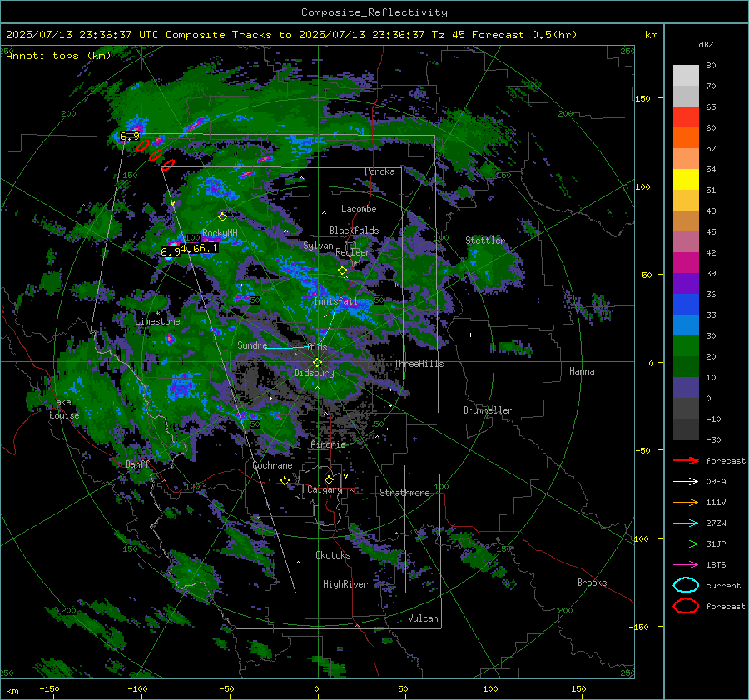Pick the bright green 30-20 dBZ swatch
Viewport: 749px width, 700px height.
click(x=686, y=346)
